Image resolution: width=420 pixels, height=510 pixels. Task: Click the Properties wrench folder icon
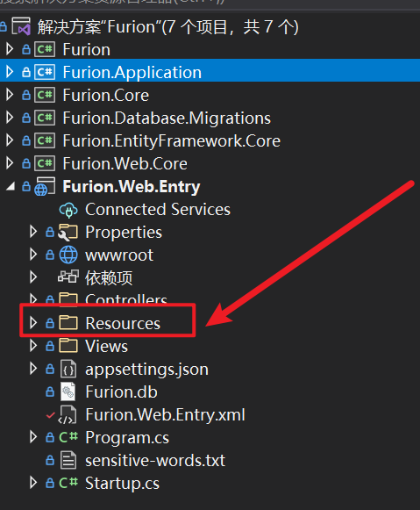pyautogui.click(x=68, y=233)
